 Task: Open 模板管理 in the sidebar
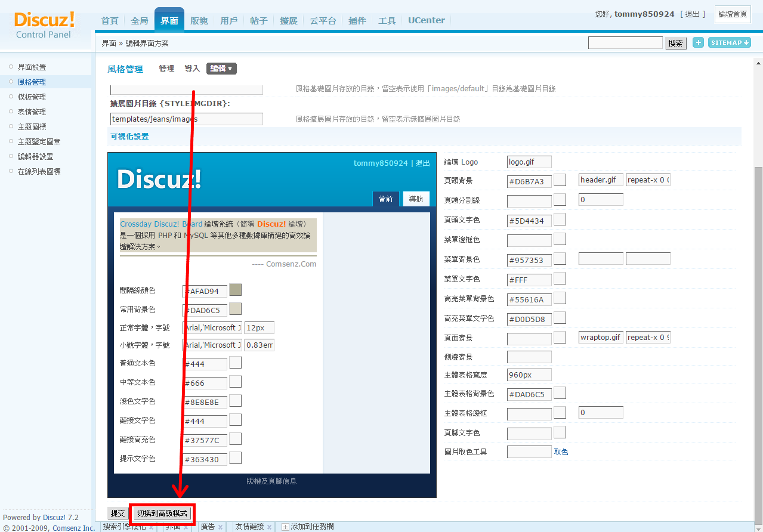[x=32, y=97]
